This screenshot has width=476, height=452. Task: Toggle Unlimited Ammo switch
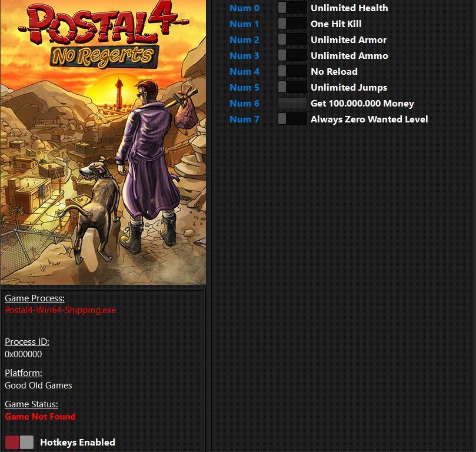(x=292, y=55)
